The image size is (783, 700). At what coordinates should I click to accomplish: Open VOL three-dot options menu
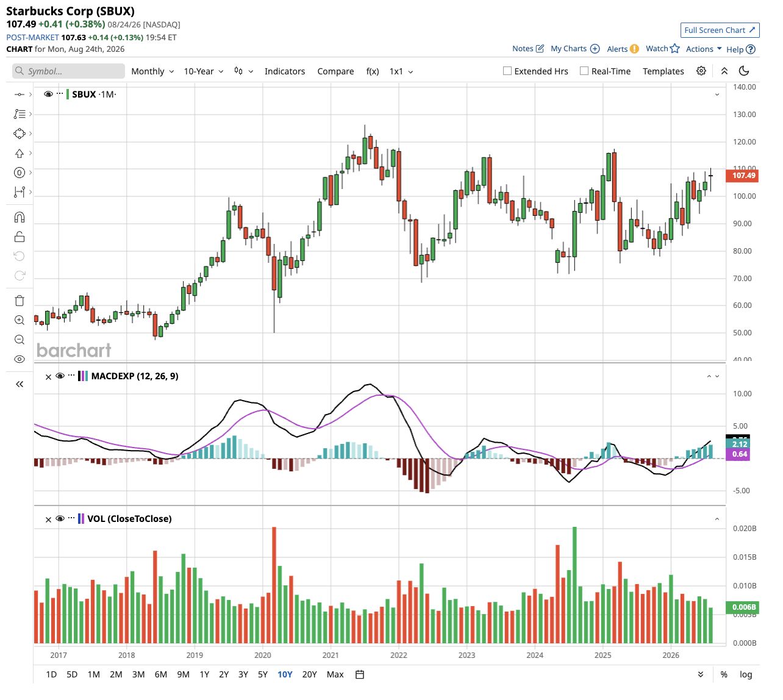click(71, 519)
